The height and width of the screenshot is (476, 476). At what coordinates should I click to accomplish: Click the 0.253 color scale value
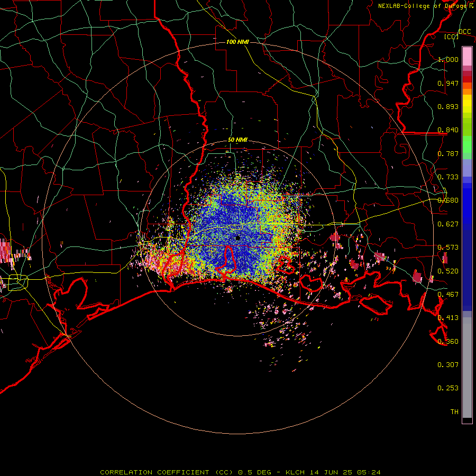(448, 388)
